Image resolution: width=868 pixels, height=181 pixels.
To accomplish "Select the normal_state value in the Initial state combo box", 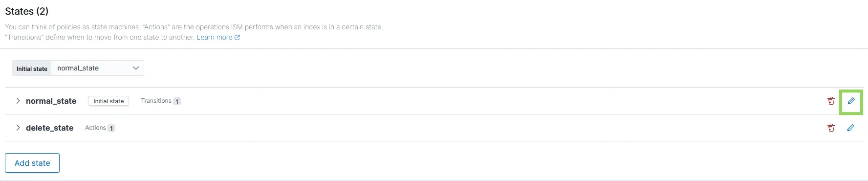I will click(x=78, y=68).
